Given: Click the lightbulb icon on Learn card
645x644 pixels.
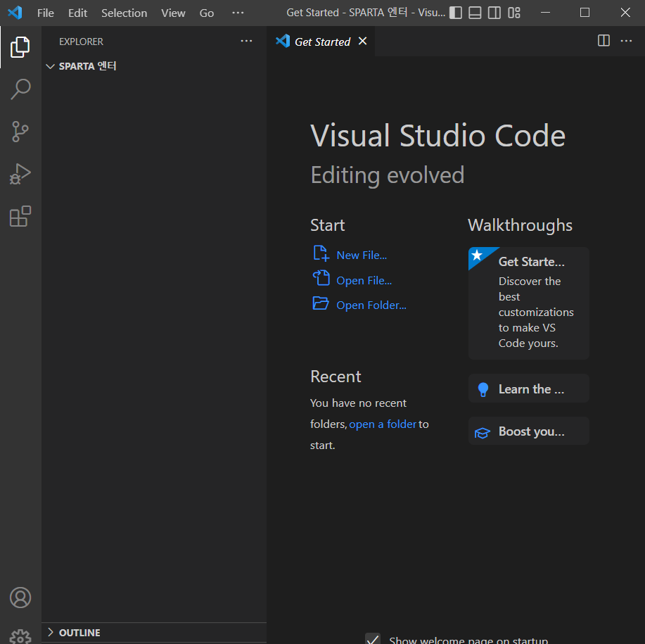Looking at the screenshot, I should coord(483,389).
